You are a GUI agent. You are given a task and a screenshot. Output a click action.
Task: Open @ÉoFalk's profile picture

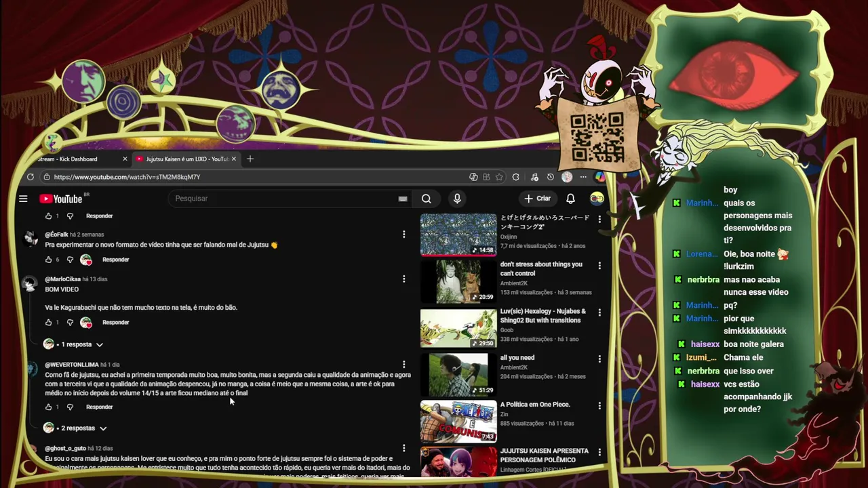coord(31,239)
